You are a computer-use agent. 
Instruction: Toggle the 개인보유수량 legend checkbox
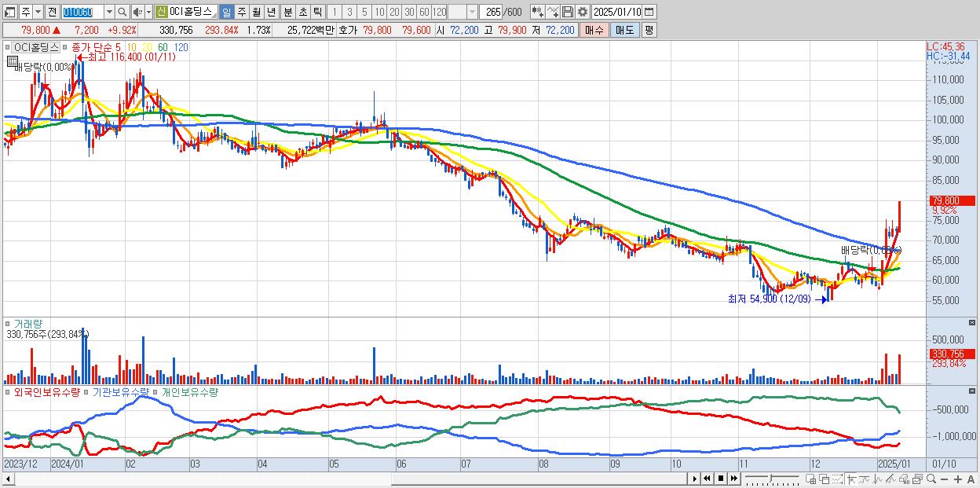pyautogui.click(x=155, y=391)
